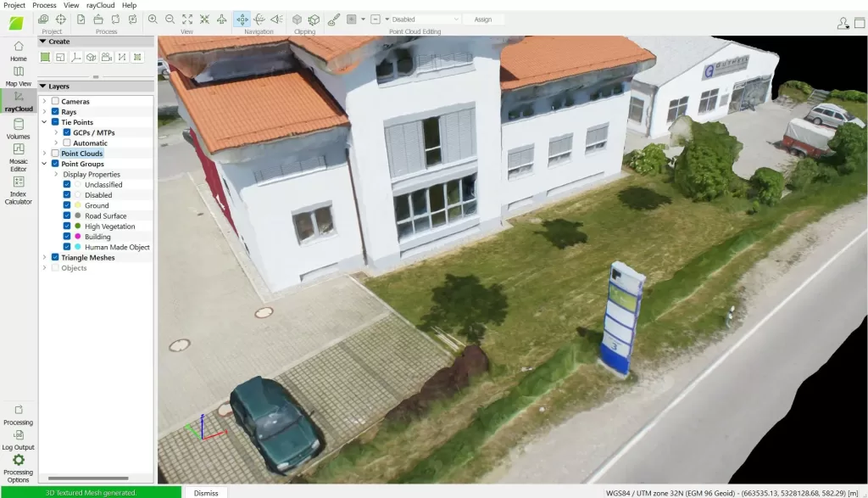Open the Mosaic Editor
This screenshot has height=498, width=868.
click(19, 158)
